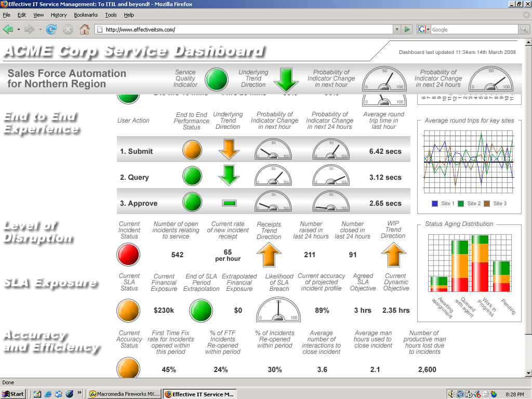Open the URL bar history dropdown

(x=397, y=30)
